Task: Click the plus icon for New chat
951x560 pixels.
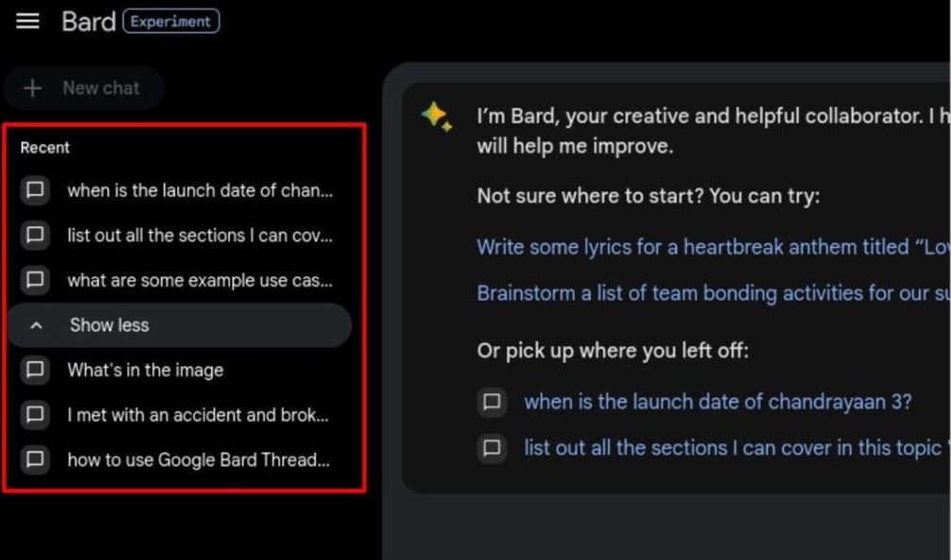Action: pos(32,89)
